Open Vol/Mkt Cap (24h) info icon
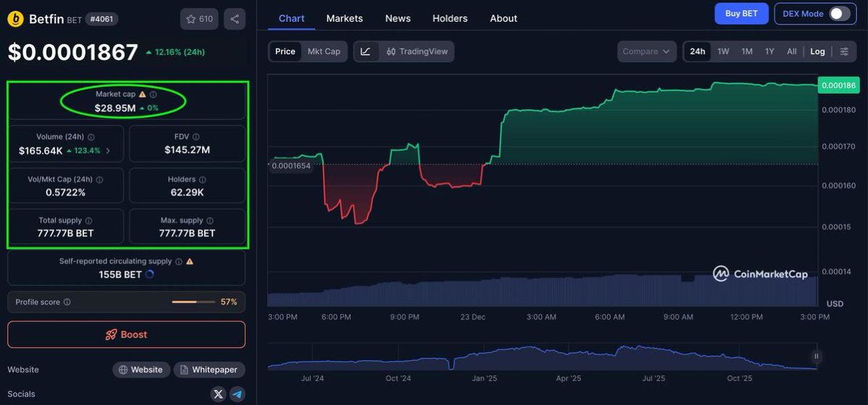The width and height of the screenshot is (868, 405). pyautogui.click(x=100, y=179)
